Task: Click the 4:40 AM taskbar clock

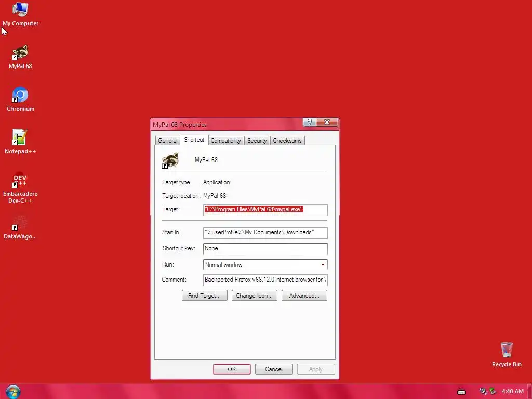Action: point(513,392)
